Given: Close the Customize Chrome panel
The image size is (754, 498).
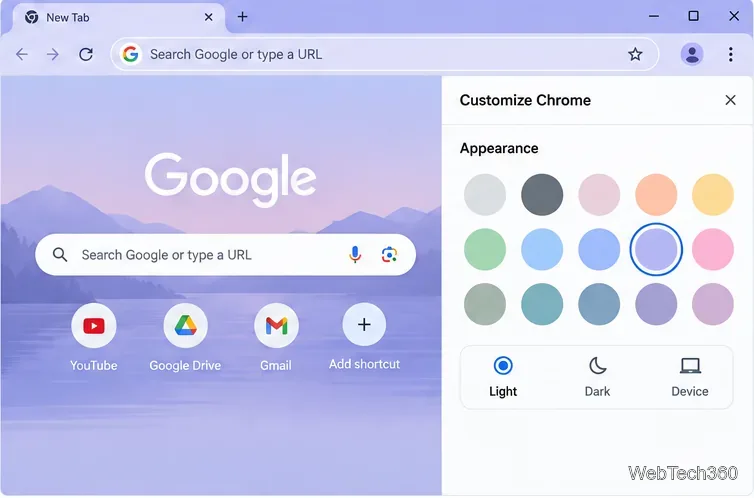Looking at the screenshot, I should pyautogui.click(x=730, y=100).
